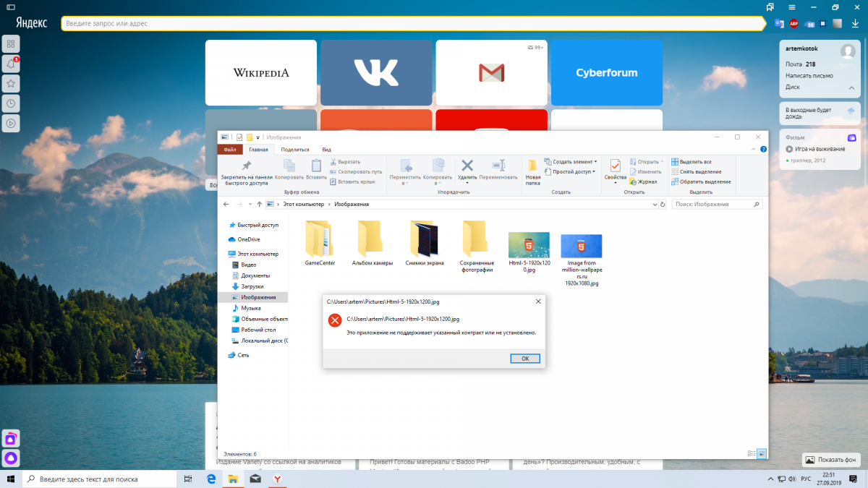Select the GameCenter folder

pos(319,244)
